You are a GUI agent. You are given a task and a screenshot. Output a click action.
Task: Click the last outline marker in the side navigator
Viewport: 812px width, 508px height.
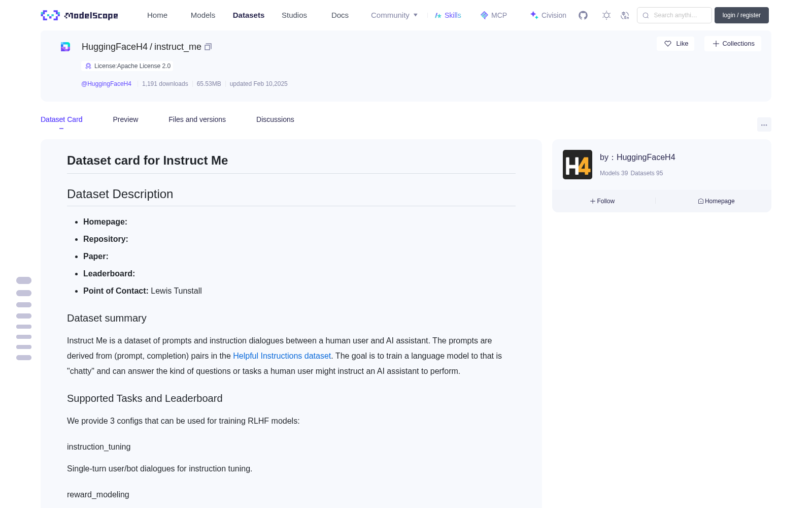(24, 358)
